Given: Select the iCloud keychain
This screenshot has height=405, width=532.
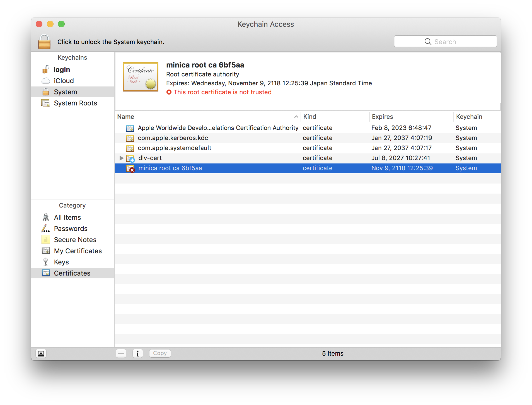Looking at the screenshot, I should click(x=73, y=81).
